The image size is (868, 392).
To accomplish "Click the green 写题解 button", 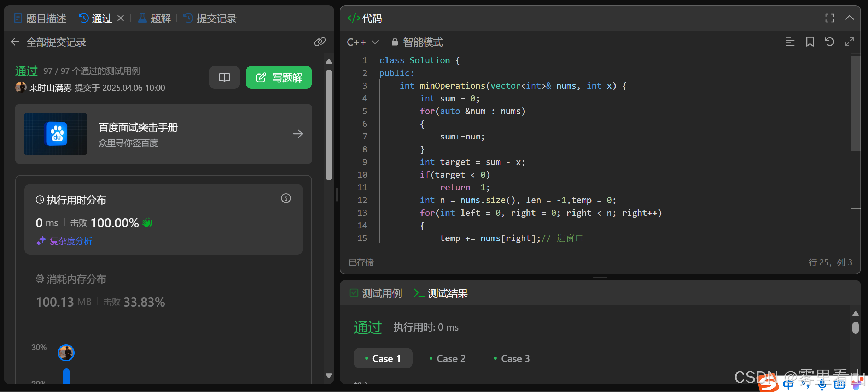I will coord(279,77).
